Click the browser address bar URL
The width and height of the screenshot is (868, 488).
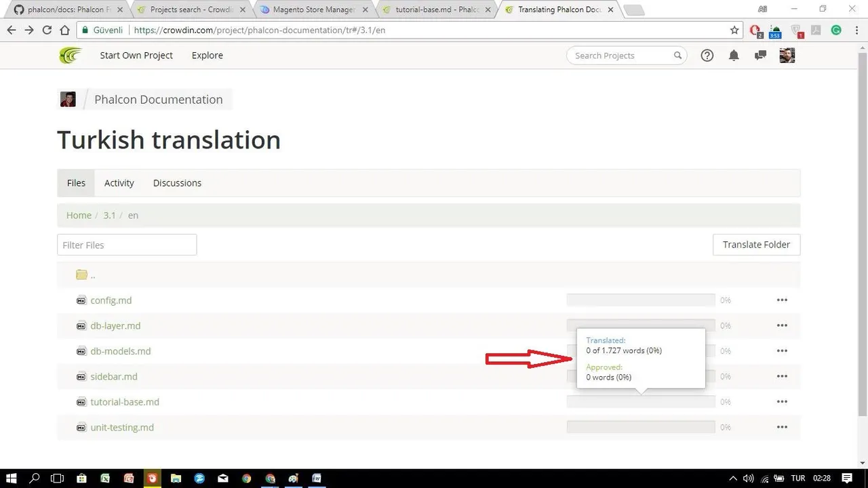pos(260,30)
